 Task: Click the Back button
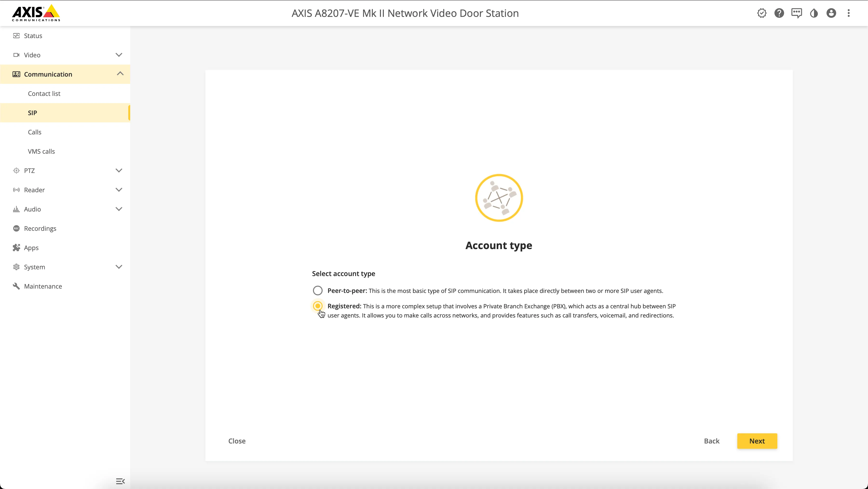(x=712, y=441)
